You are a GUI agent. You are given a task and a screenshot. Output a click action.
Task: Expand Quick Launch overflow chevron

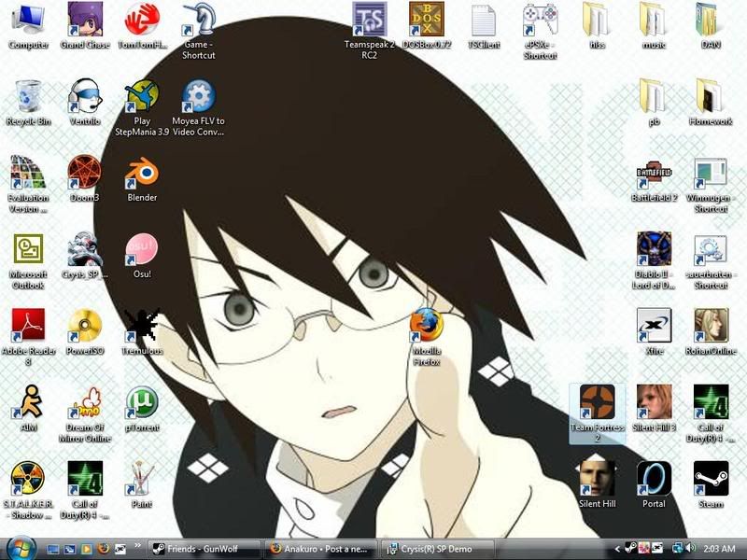click(137, 545)
